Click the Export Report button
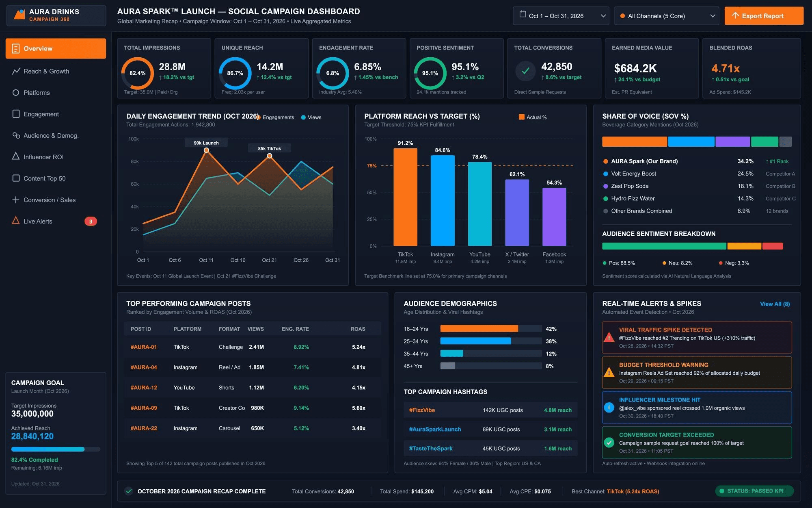812x508 pixels. pyautogui.click(x=764, y=16)
